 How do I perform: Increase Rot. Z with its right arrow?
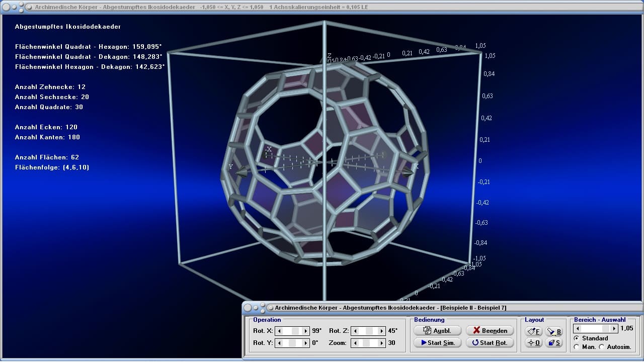[x=381, y=331]
